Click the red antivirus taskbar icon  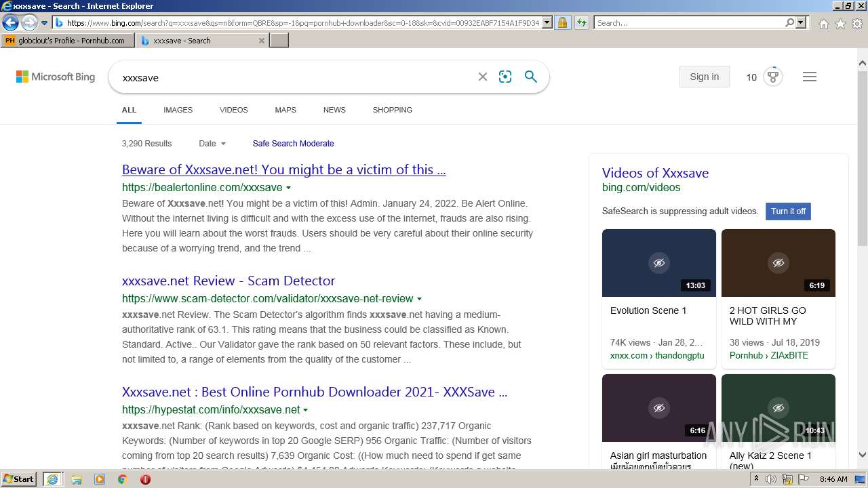click(x=145, y=479)
